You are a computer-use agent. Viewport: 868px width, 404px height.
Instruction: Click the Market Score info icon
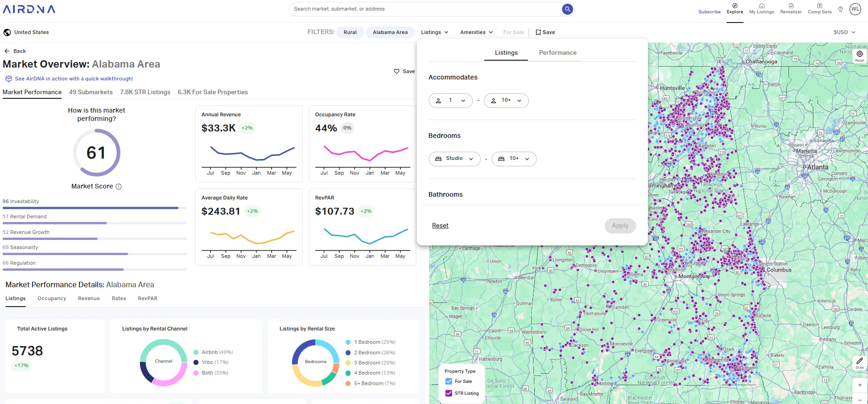119,187
